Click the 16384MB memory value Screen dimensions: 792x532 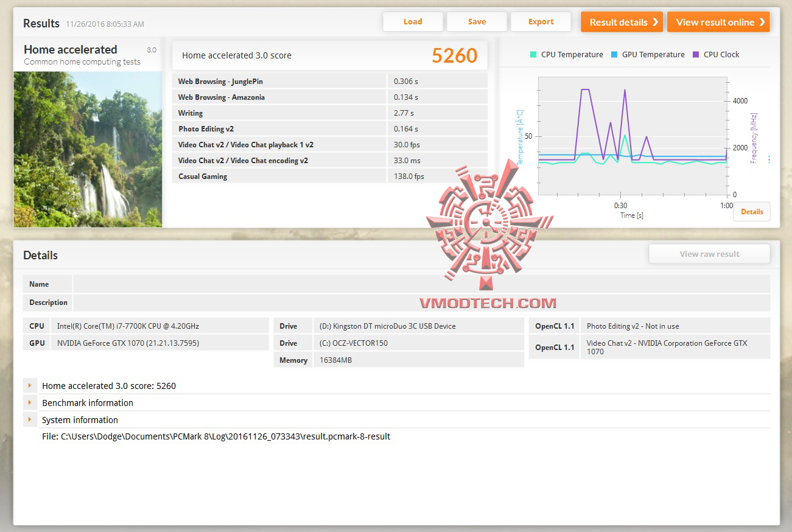click(x=335, y=360)
